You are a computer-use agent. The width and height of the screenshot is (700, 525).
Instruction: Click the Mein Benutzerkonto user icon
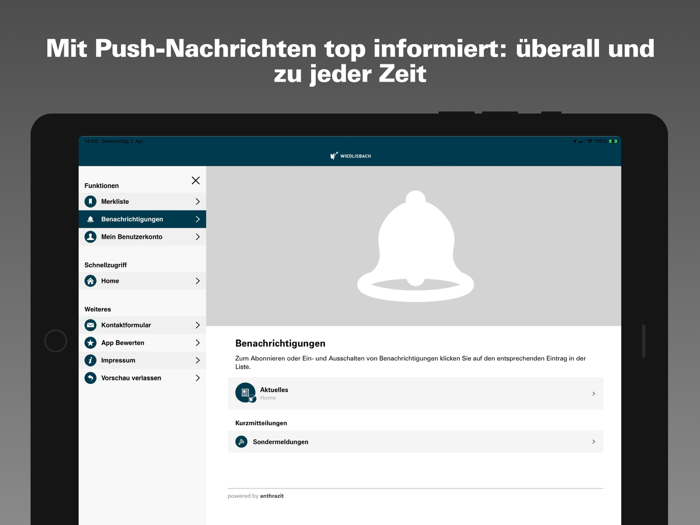pos(90,237)
